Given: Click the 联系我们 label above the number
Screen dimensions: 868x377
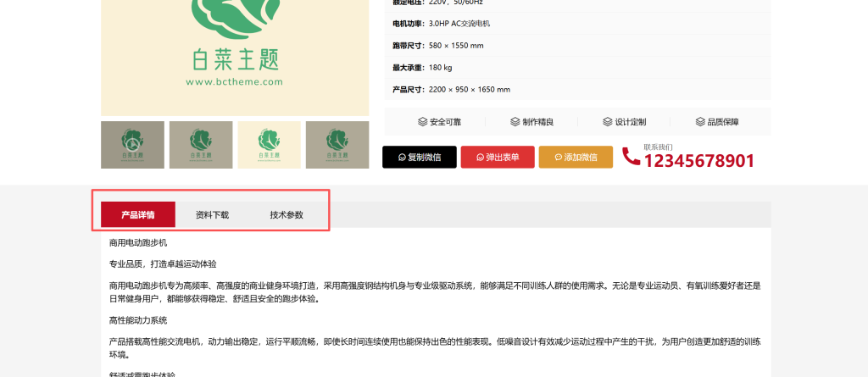Looking at the screenshot, I should coord(658,147).
